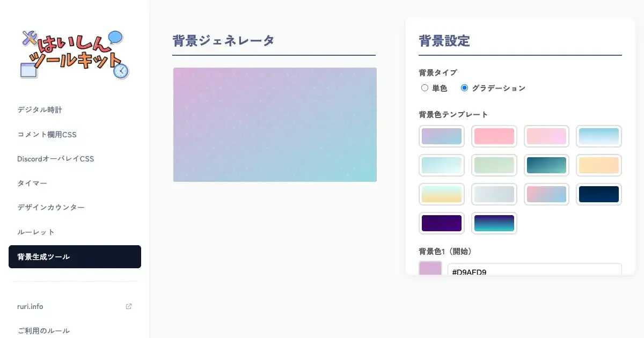This screenshot has height=338, width=644.
Task: Select 背景生成ツール sidebar item
Action: click(75, 257)
